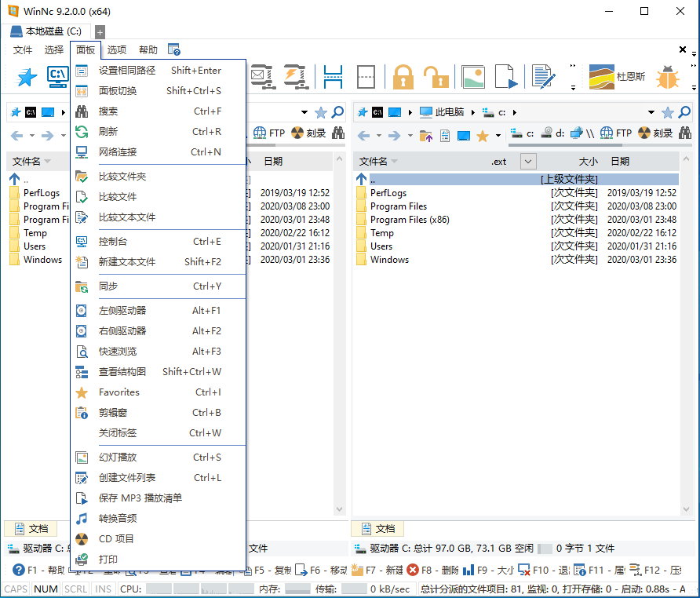Click the dashed merge file toolbar icon
This screenshot has width=700, height=598.
pos(366,77)
